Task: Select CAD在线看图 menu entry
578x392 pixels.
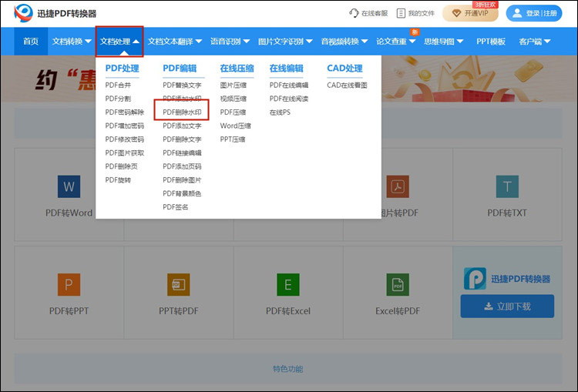Action: pyautogui.click(x=348, y=85)
